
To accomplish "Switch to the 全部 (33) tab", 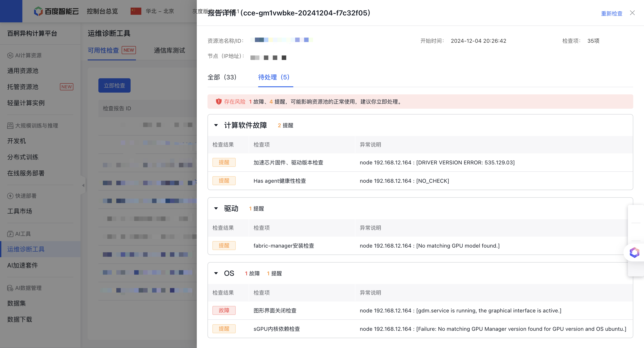I will [222, 77].
